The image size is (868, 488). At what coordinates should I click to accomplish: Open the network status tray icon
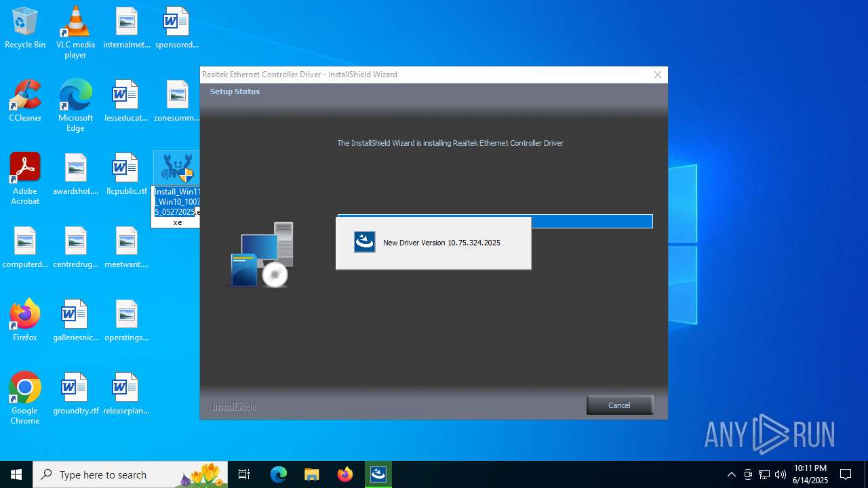coord(764,474)
